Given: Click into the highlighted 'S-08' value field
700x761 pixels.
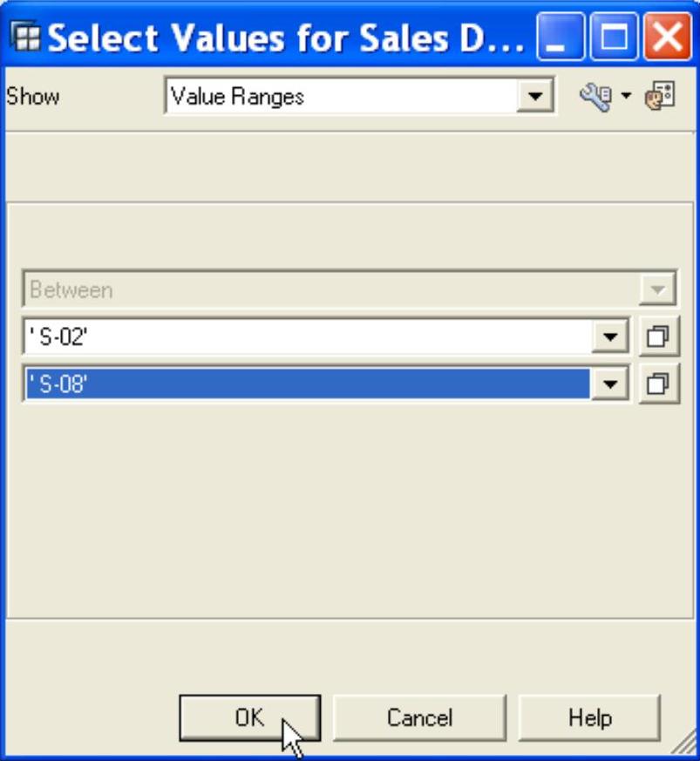Looking at the screenshot, I should 305,384.
